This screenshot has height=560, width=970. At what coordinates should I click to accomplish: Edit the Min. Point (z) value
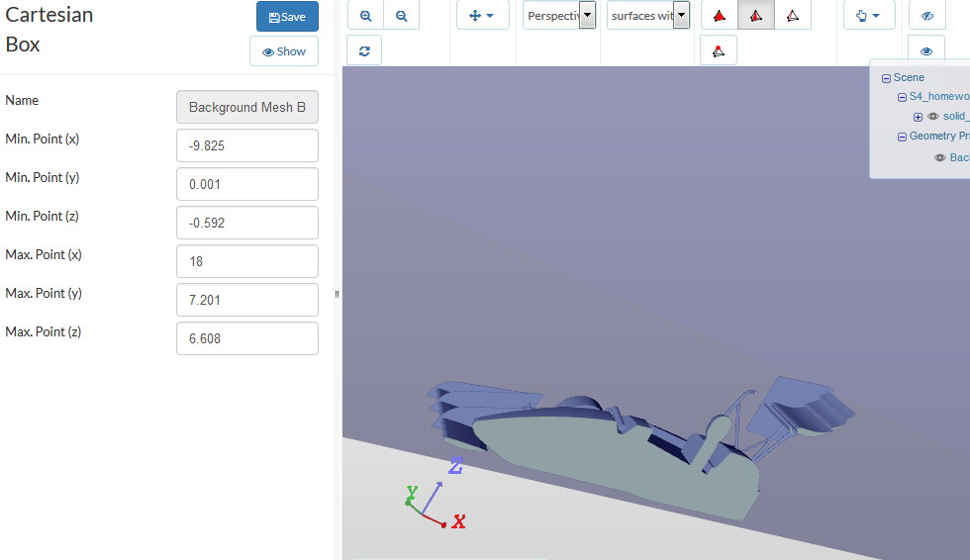click(247, 223)
